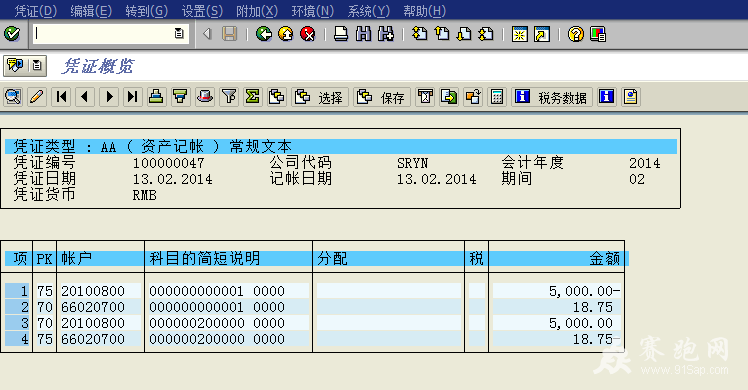Open the 环境(N) menu
748x390 pixels.
click(x=312, y=10)
